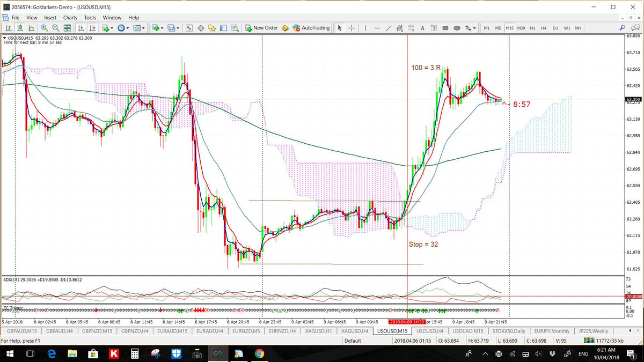644x362 pixels.
Task: Open the search magnifier icon
Action: pos(623,27)
